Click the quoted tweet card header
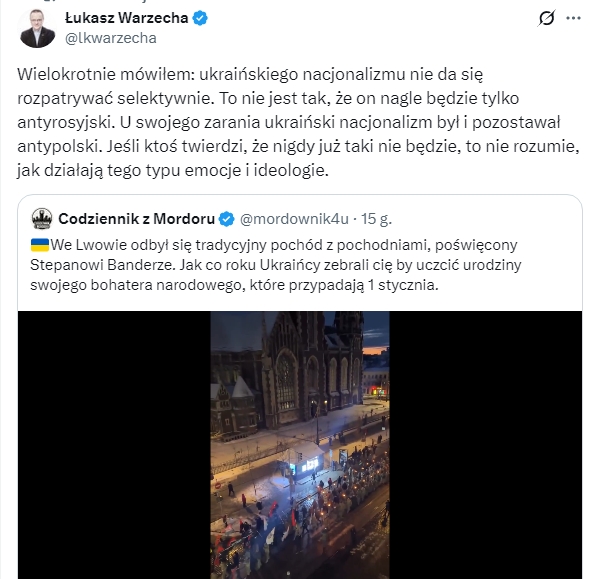 212,219
